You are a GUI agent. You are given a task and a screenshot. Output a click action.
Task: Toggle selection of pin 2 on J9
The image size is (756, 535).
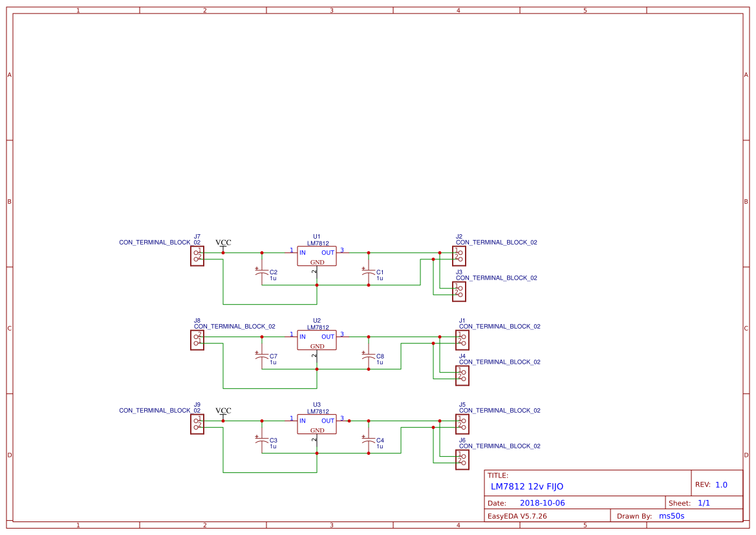coord(197,426)
